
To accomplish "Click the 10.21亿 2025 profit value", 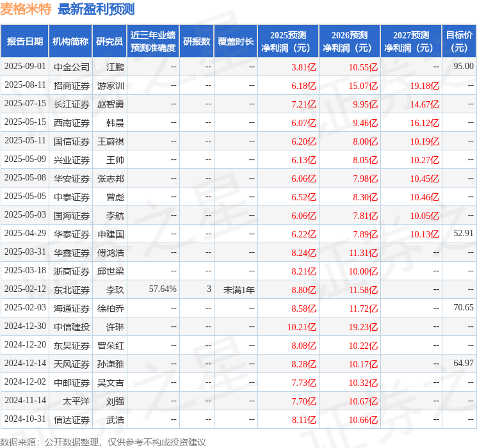I will coord(302,327).
